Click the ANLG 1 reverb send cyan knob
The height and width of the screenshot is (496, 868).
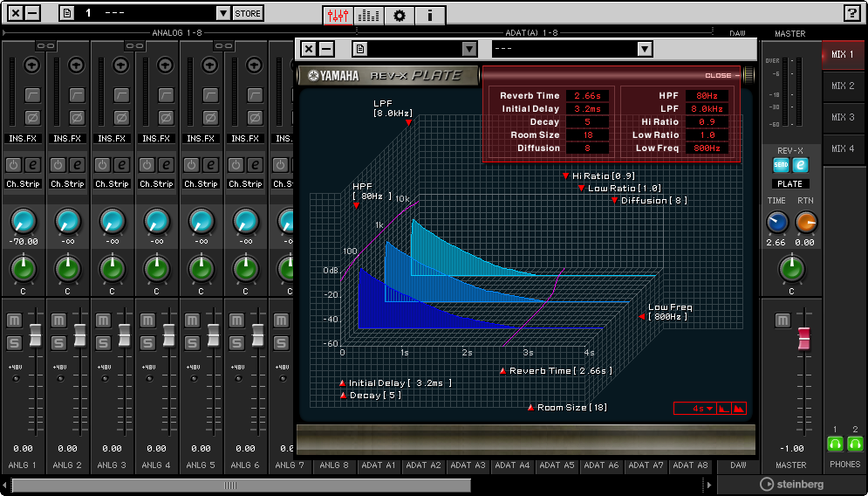point(24,221)
